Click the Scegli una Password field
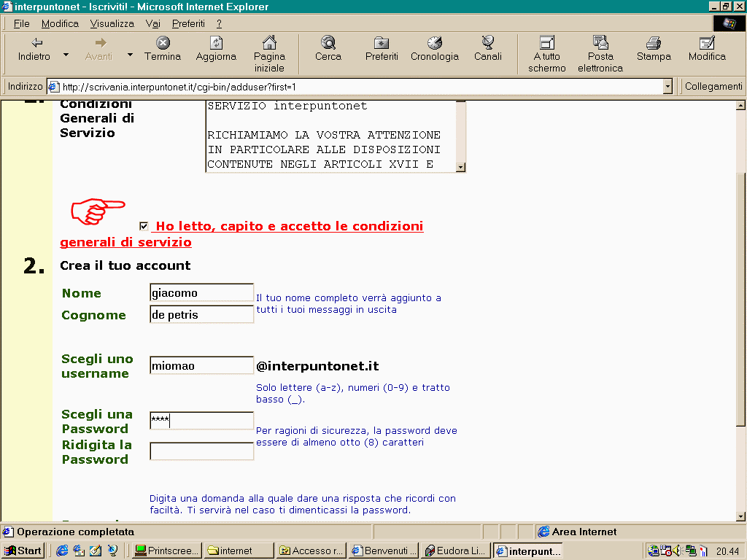This screenshot has height=560, width=747. click(x=201, y=421)
